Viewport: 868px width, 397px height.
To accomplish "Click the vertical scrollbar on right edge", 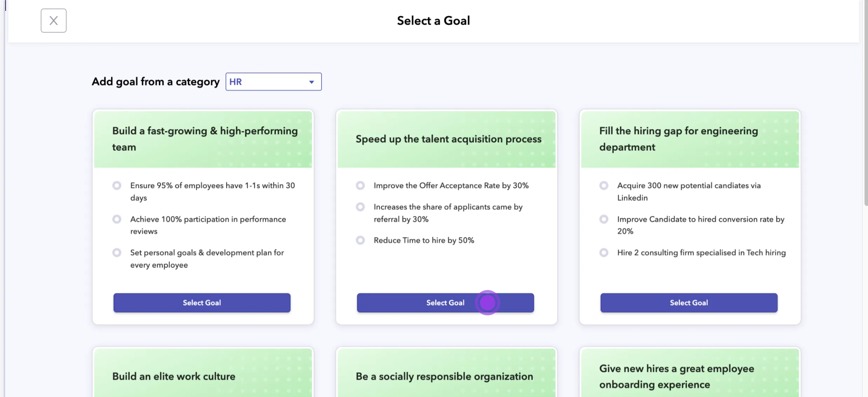I will click(865, 105).
